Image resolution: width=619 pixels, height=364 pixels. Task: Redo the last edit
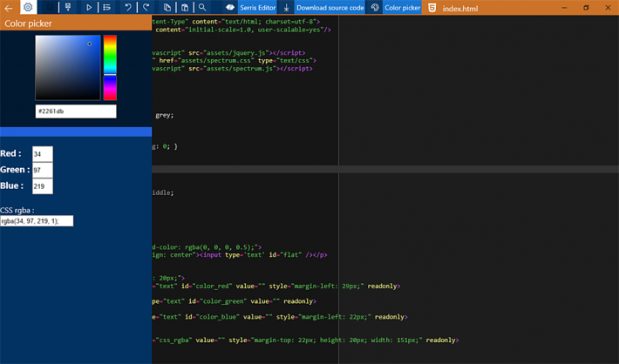(146, 7)
